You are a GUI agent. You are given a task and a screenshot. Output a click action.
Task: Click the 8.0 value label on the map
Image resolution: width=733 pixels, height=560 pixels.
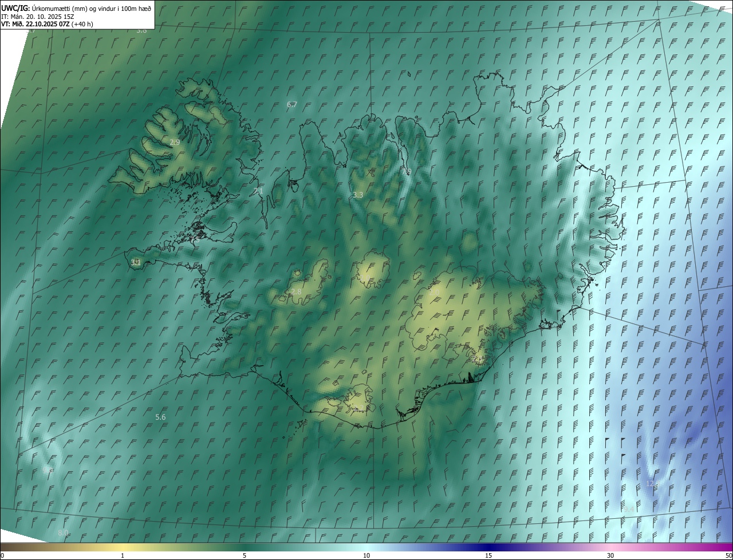[63, 533]
